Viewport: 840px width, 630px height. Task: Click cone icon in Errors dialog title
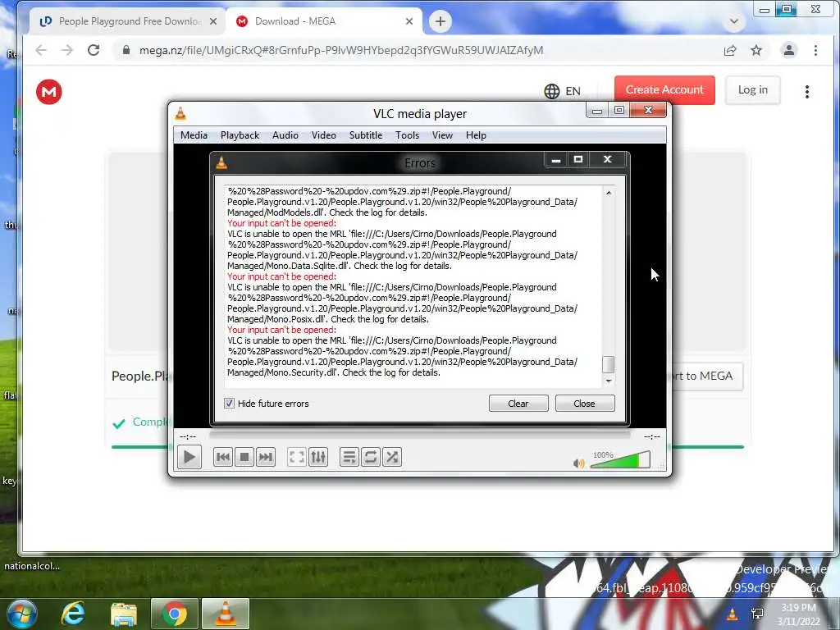pyautogui.click(x=221, y=162)
